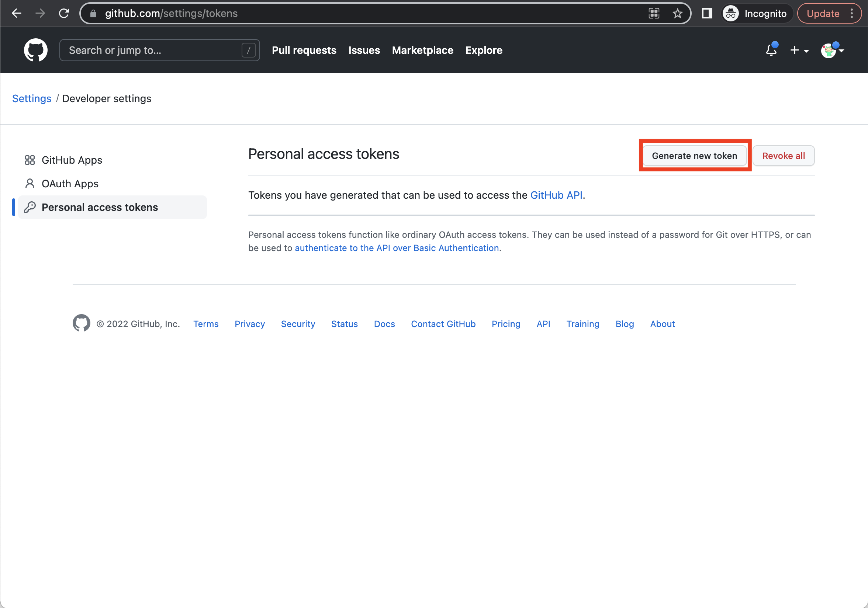Click the OAuth Apps person icon
Screen dimensions: 868x608
click(30, 184)
